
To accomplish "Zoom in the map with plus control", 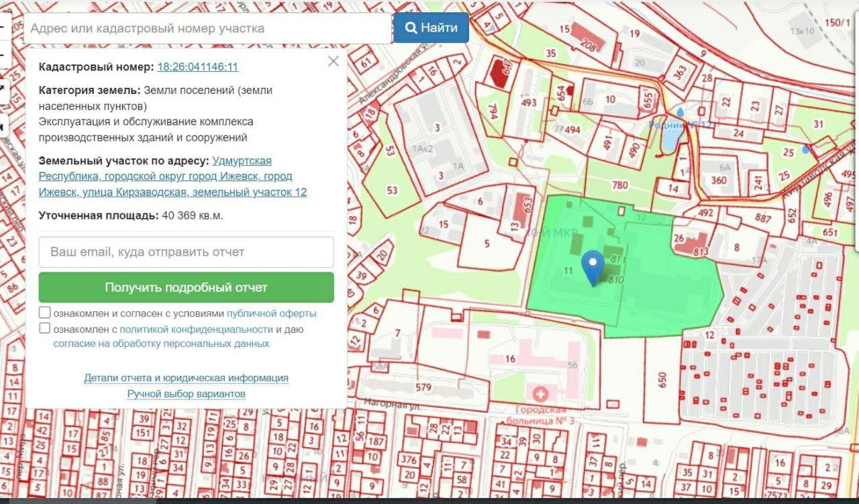I will (x=3, y=27).
